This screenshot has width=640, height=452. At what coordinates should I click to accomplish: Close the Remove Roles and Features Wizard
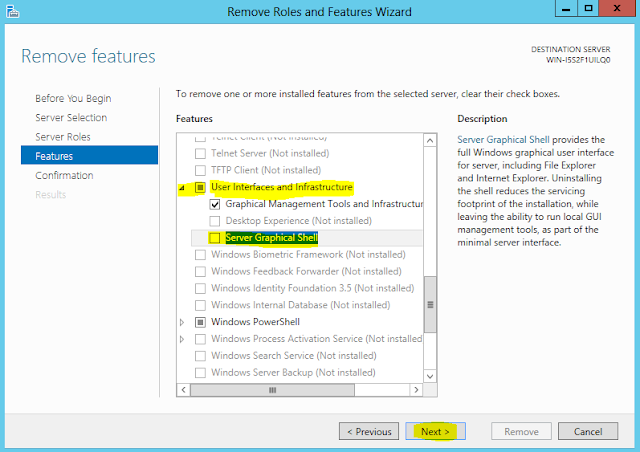(x=617, y=8)
